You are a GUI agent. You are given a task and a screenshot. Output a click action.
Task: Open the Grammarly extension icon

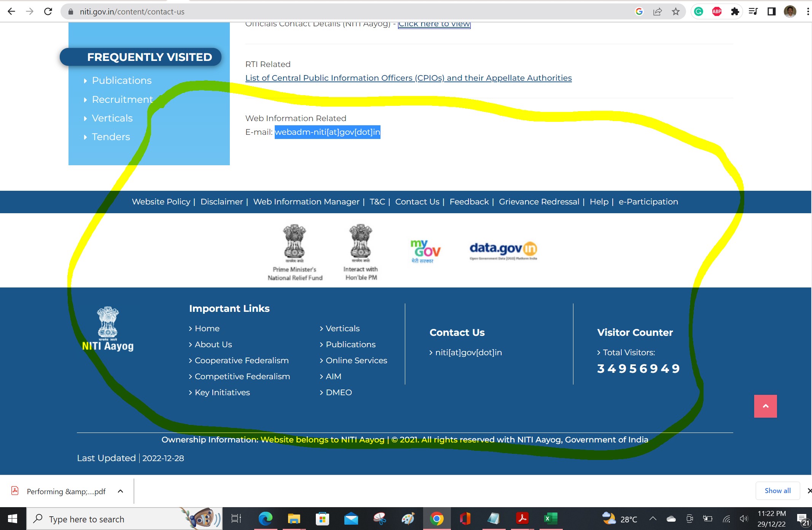pos(699,11)
